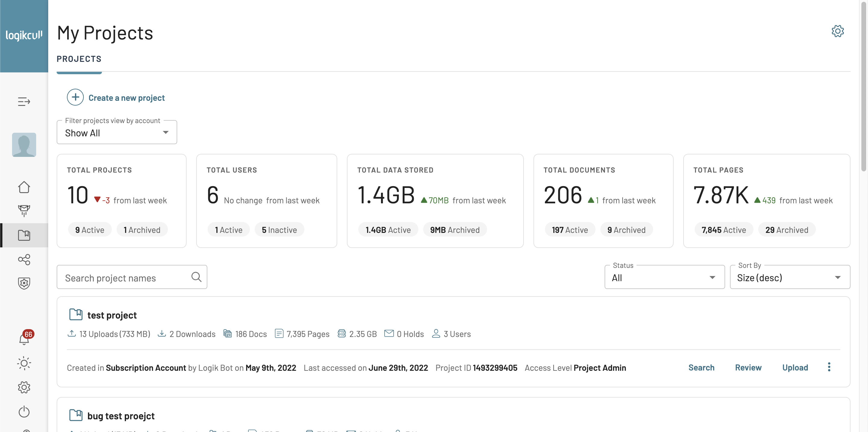Viewport: 868px width, 432px height.
Task: Click the 9 Active projects chip
Action: 90,230
